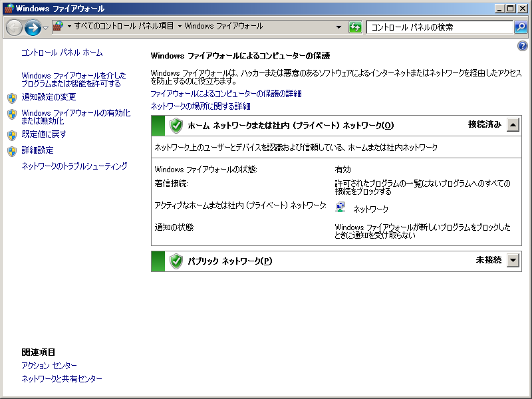Click shield icon beside 既定値に戻す

tap(12, 136)
